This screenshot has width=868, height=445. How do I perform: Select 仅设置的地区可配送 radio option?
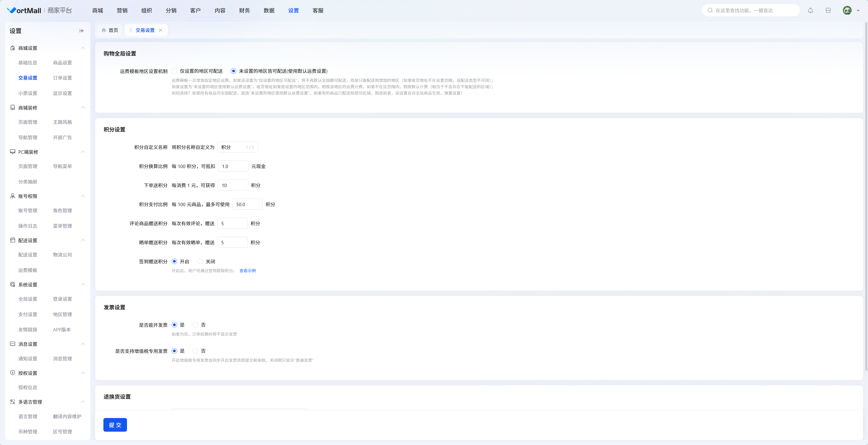coord(174,71)
